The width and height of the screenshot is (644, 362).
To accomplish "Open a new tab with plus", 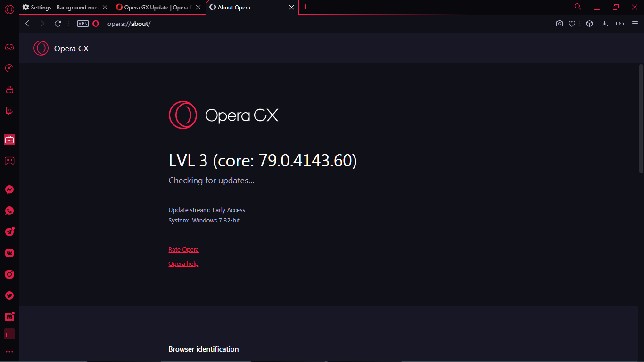I will 306,7.
